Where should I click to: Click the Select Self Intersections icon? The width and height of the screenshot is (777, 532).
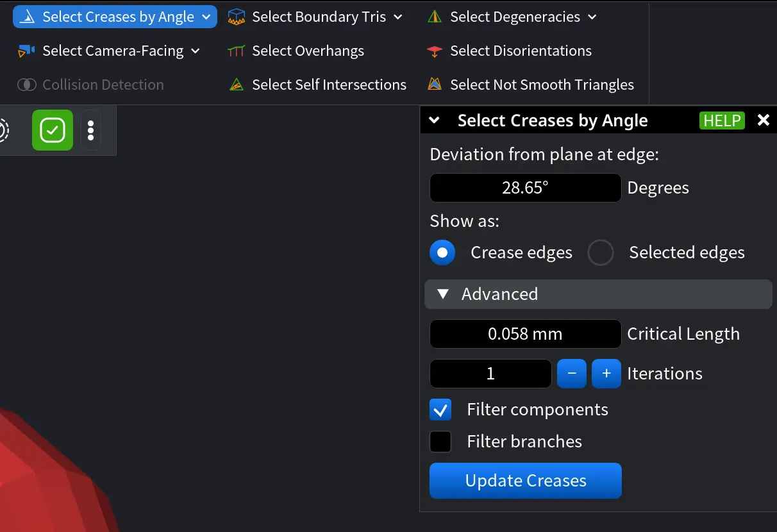click(x=237, y=84)
